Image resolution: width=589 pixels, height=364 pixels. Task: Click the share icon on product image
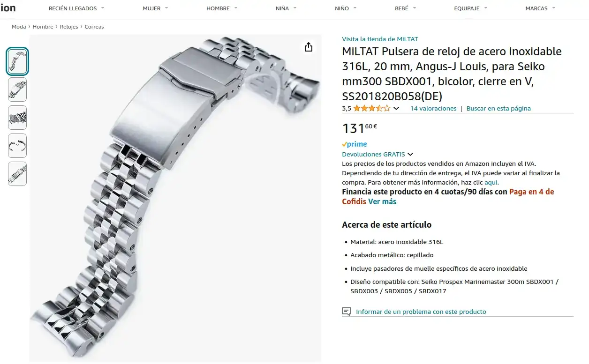(x=308, y=47)
